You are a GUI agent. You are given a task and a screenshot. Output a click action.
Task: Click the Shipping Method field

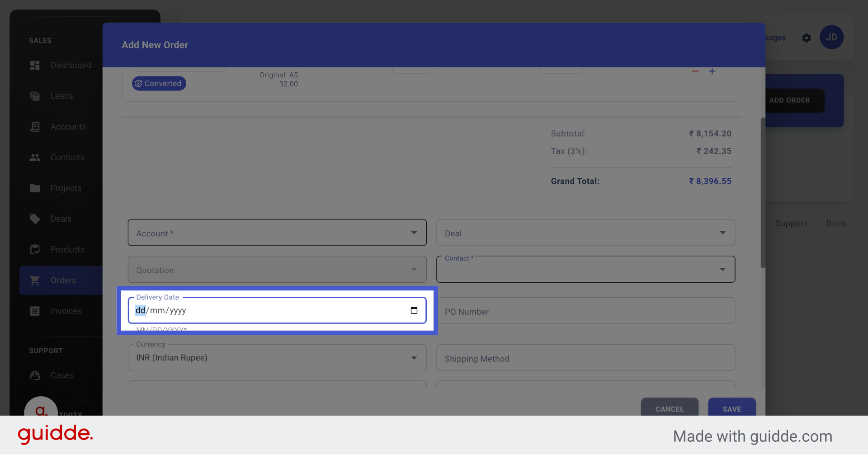pyautogui.click(x=585, y=358)
